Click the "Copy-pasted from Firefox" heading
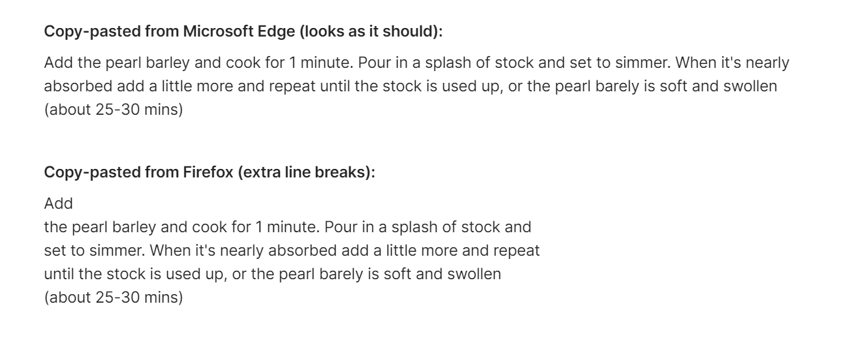The height and width of the screenshot is (349, 868). click(209, 173)
